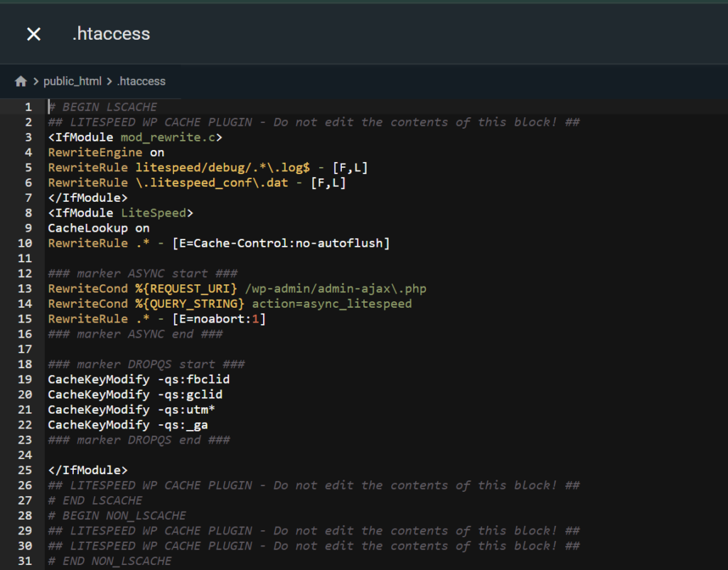Screen dimensions: 728x570
Task: Click the litespeed_conf.dat RewriteRule line
Action: [x=198, y=183]
